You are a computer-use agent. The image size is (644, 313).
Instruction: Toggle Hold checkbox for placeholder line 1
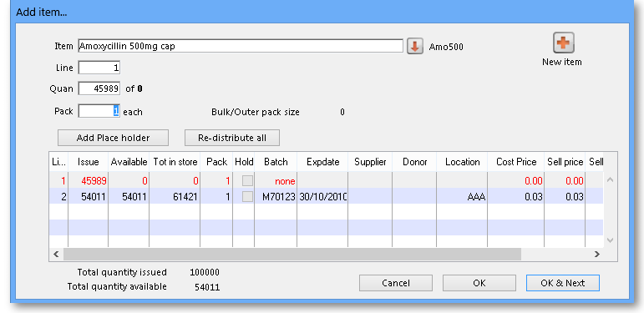248,181
